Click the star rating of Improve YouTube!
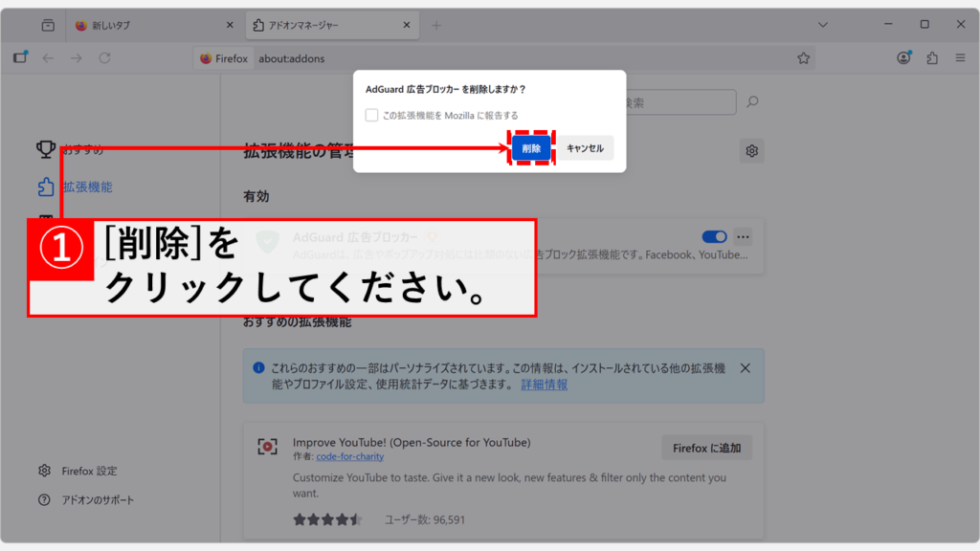The width and height of the screenshot is (980, 551). 327,519
